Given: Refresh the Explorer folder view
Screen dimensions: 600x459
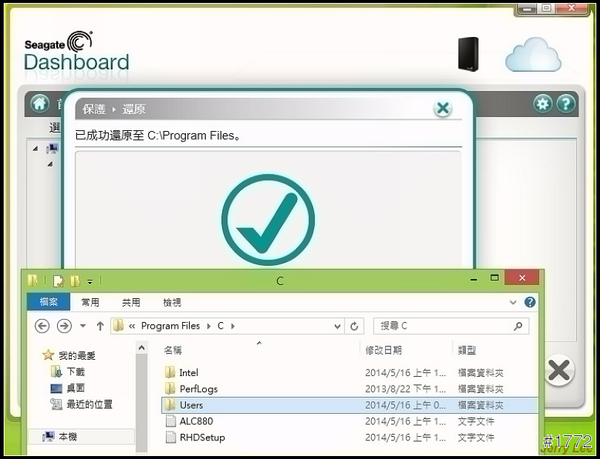Looking at the screenshot, I should point(354,326).
